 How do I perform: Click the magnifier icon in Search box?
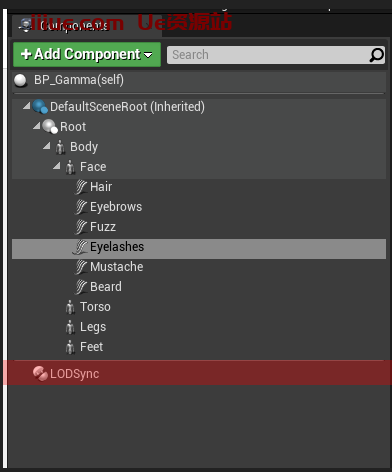(377, 55)
